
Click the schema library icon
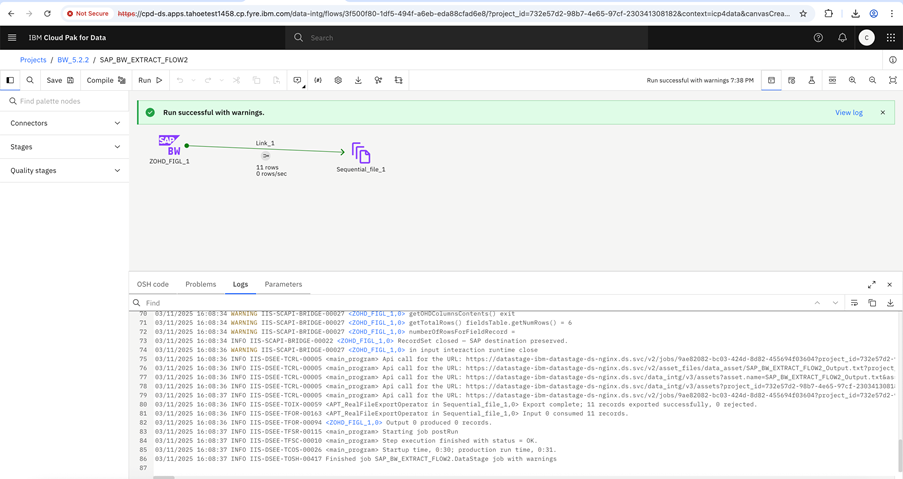pyautogui.click(x=378, y=80)
